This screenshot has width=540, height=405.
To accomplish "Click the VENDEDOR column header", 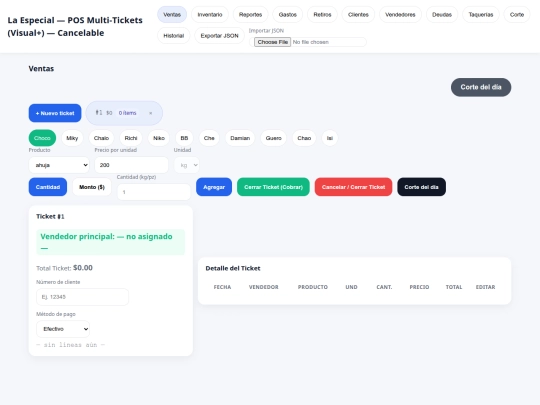I will (x=264, y=287).
